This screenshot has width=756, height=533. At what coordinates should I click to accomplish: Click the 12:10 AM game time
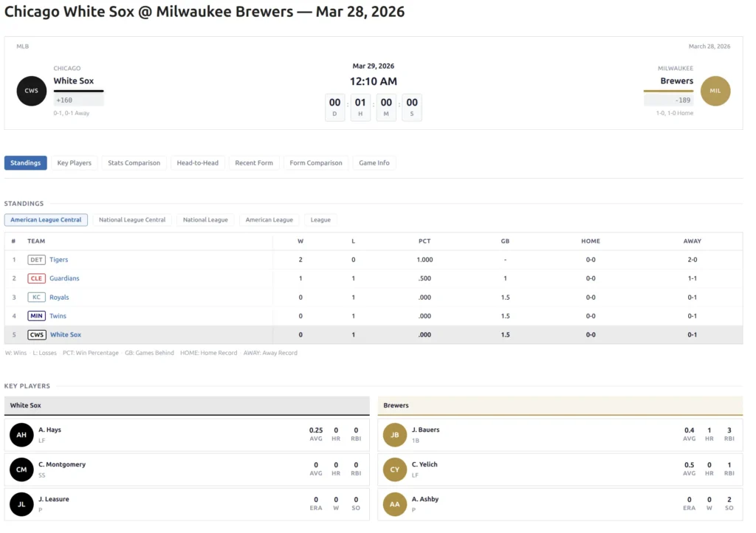point(373,81)
